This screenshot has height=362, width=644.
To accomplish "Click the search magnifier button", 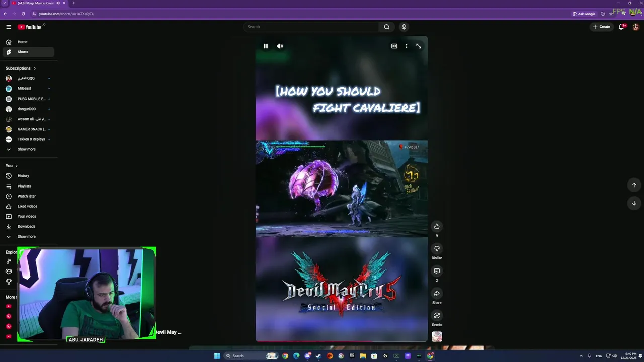I will [386, 27].
